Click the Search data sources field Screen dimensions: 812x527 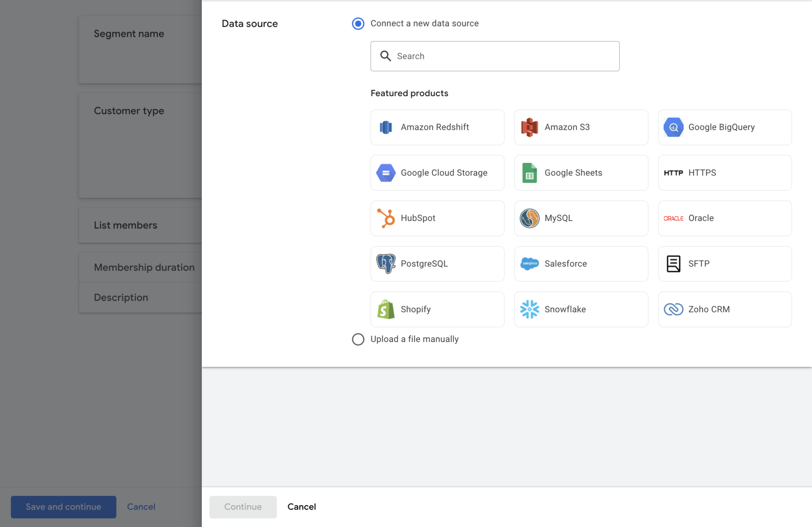point(495,56)
